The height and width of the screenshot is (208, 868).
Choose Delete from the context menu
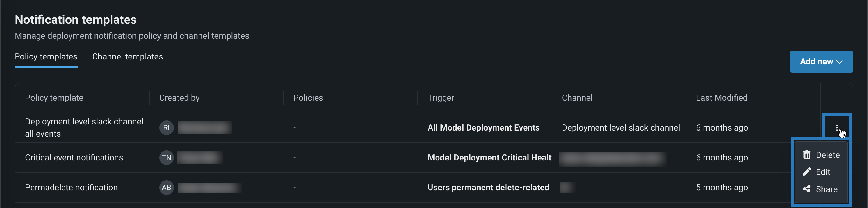click(827, 155)
